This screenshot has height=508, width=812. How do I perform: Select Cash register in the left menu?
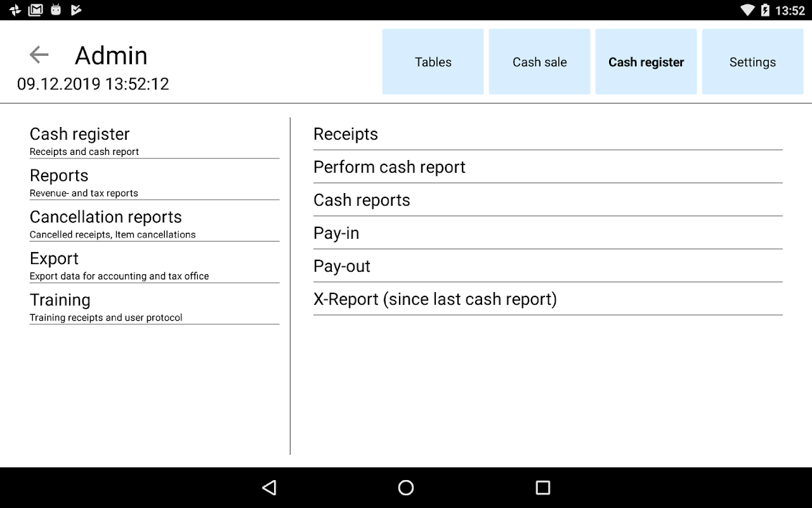click(154, 140)
